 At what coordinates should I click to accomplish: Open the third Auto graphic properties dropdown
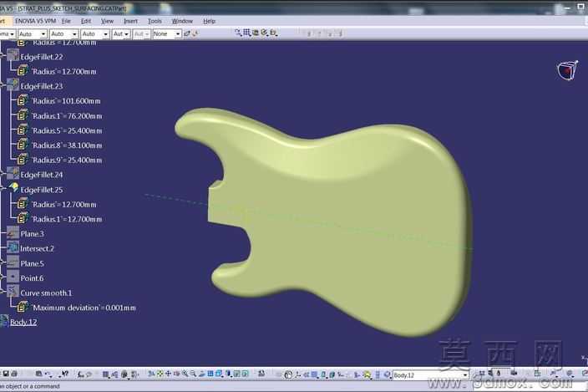point(95,34)
